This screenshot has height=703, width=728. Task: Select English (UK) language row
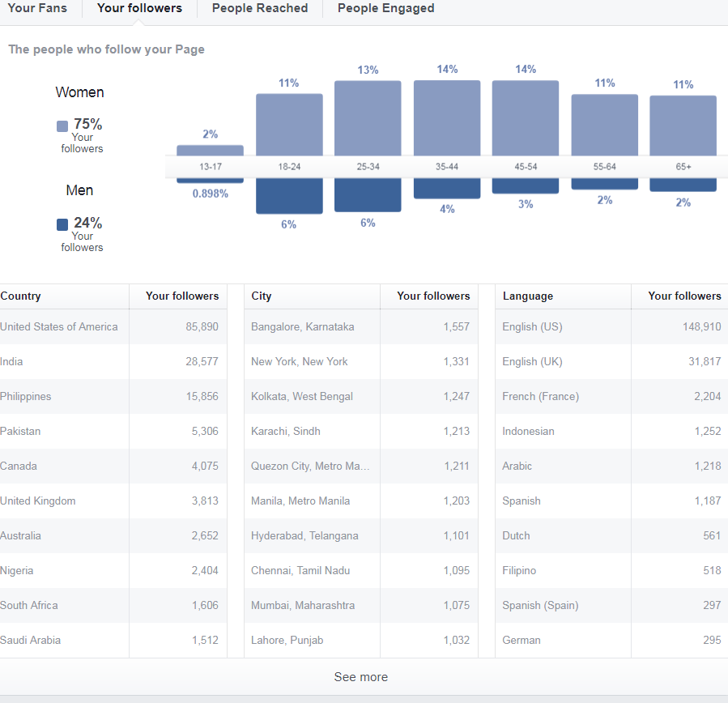[612, 362]
